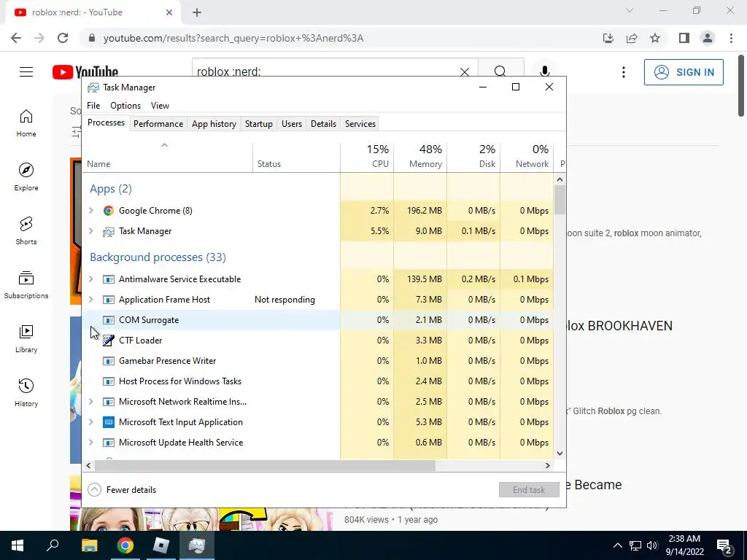This screenshot has height=560, width=747.
Task: Switch to the Services tab
Action: pos(360,124)
